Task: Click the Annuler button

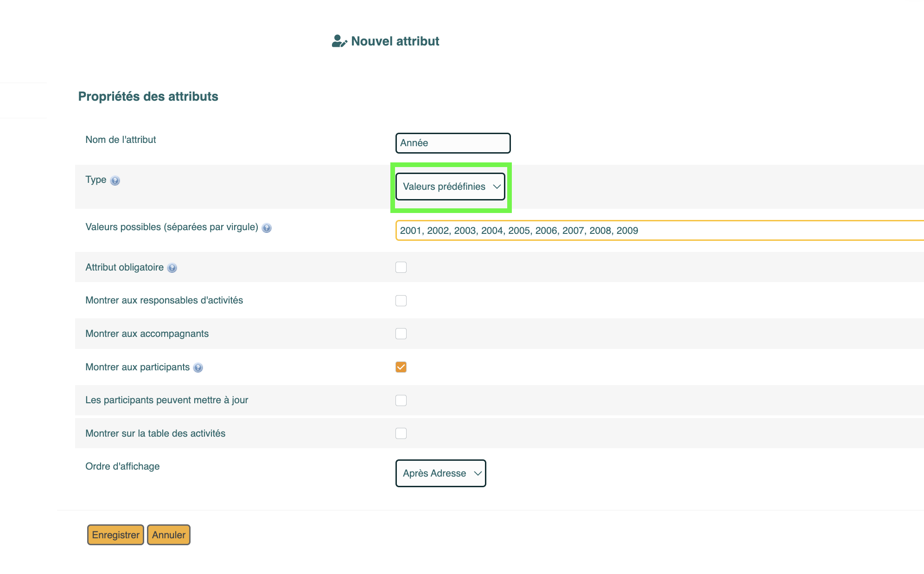Action: pos(169,535)
